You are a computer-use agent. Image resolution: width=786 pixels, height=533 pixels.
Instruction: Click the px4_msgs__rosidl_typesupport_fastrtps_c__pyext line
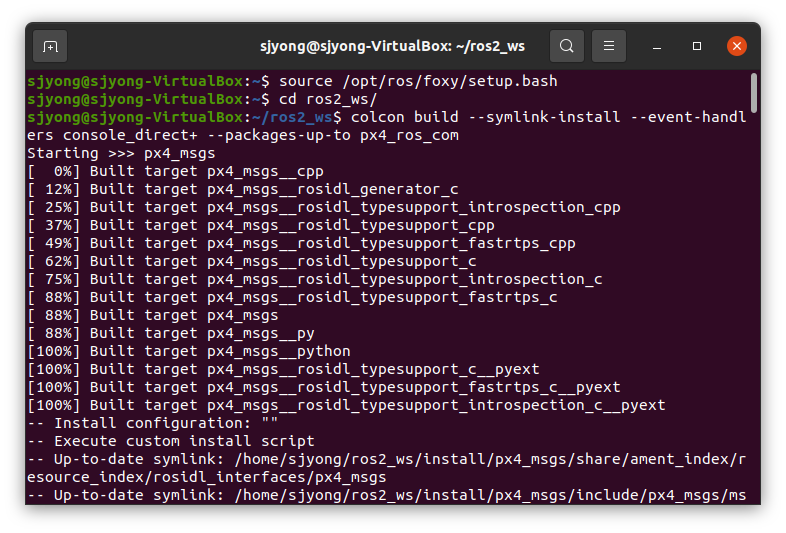click(324, 388)
